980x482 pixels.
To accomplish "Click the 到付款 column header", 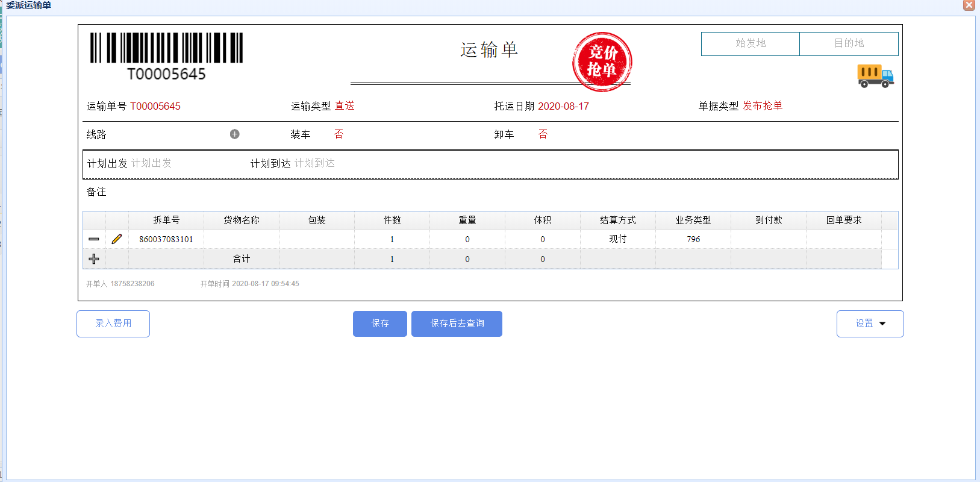I will tap(769, 221).
